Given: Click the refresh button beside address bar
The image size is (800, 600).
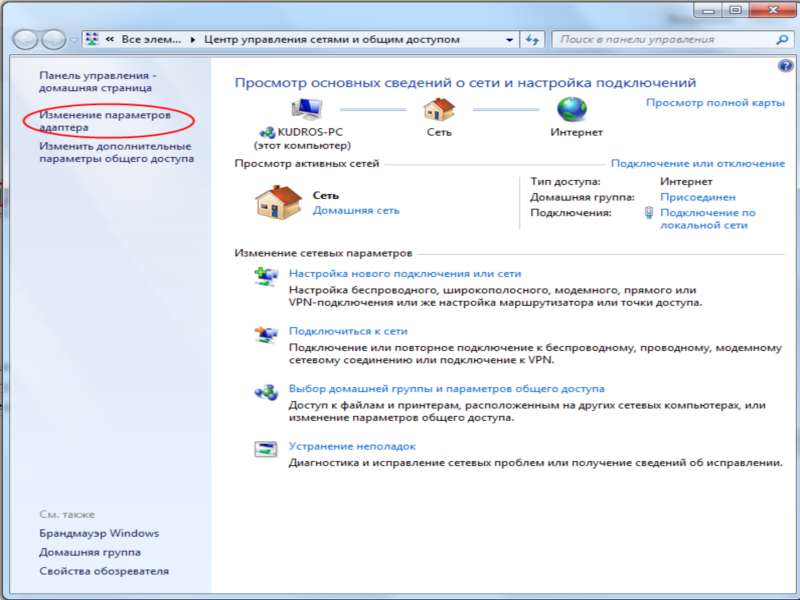Looking at the screenshot, I should point(532,40).
